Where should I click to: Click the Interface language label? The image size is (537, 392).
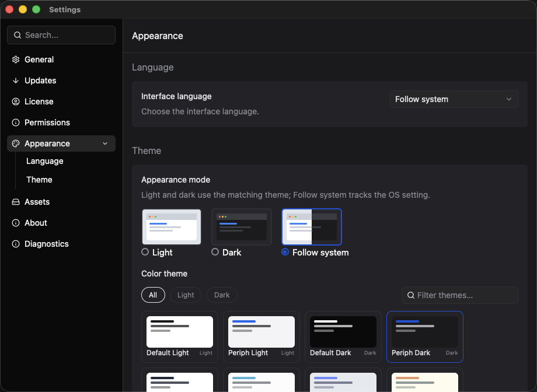[176, 96]
